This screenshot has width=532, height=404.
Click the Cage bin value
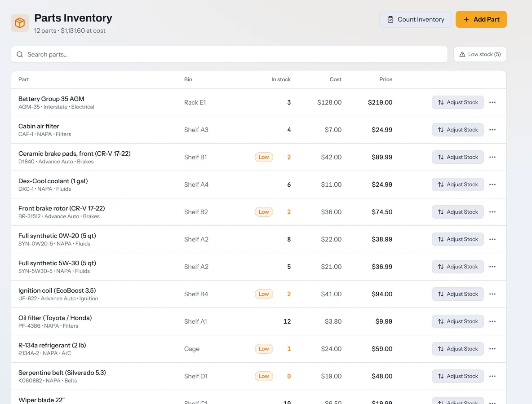pos(192,349)
